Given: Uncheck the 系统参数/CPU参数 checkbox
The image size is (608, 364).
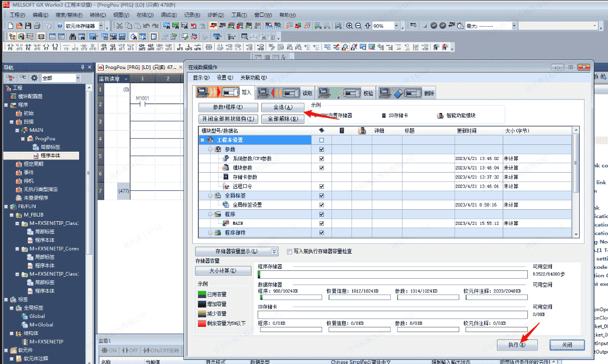Looking at the screenshot, I should [x=322, y=158].
